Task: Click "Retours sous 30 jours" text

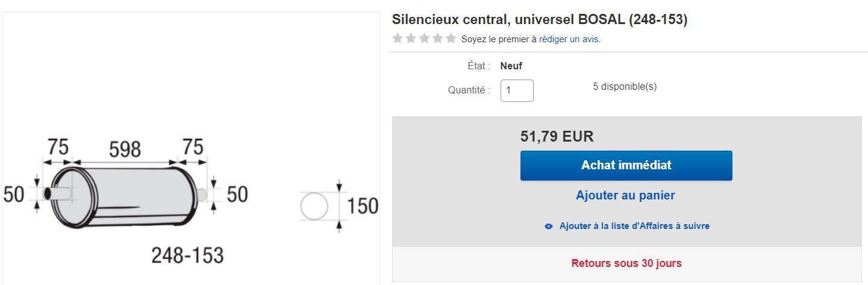Action: (x=626, y=263)
